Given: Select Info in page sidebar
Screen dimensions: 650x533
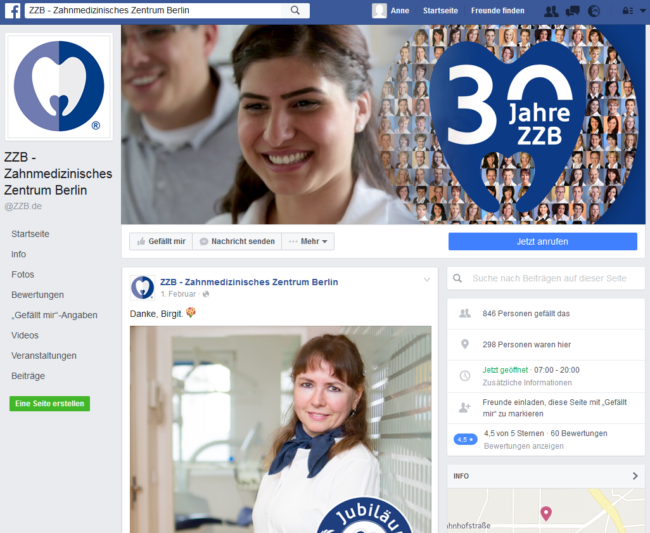Looking at the screenshot, I should coord(19,254).
